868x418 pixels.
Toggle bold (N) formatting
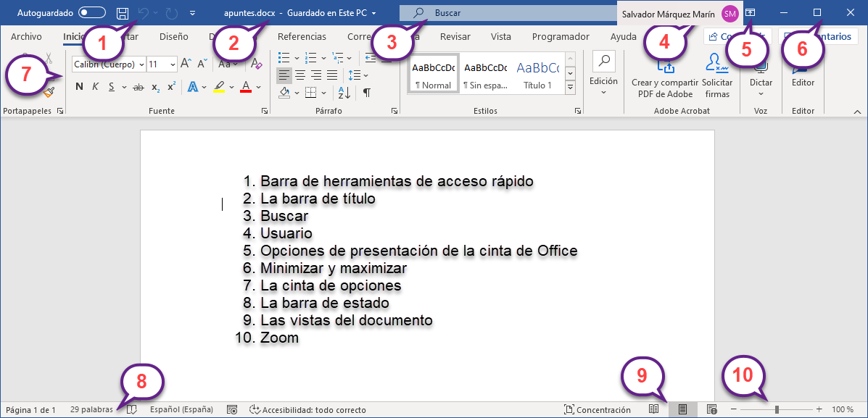point(79,88)
